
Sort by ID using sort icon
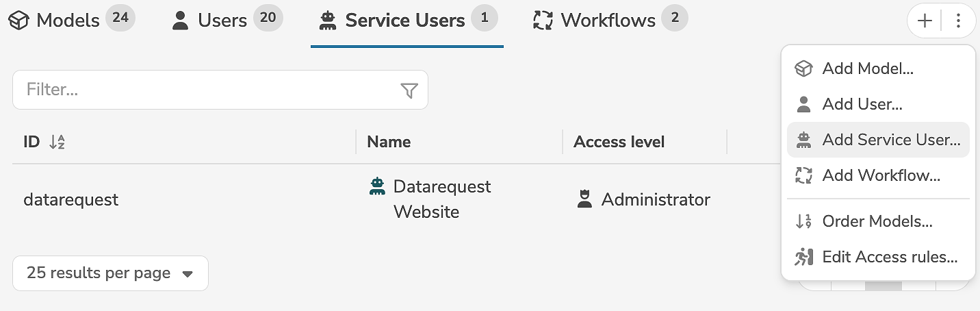57,142
